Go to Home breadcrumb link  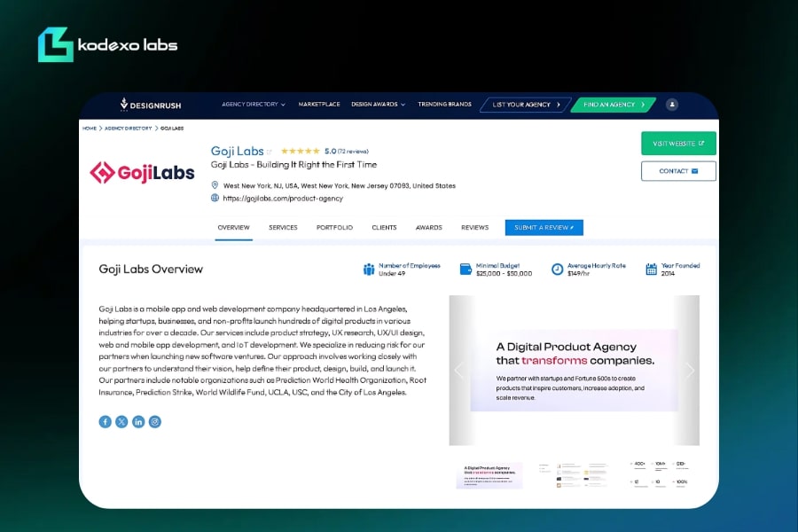[x=90, y=129]
